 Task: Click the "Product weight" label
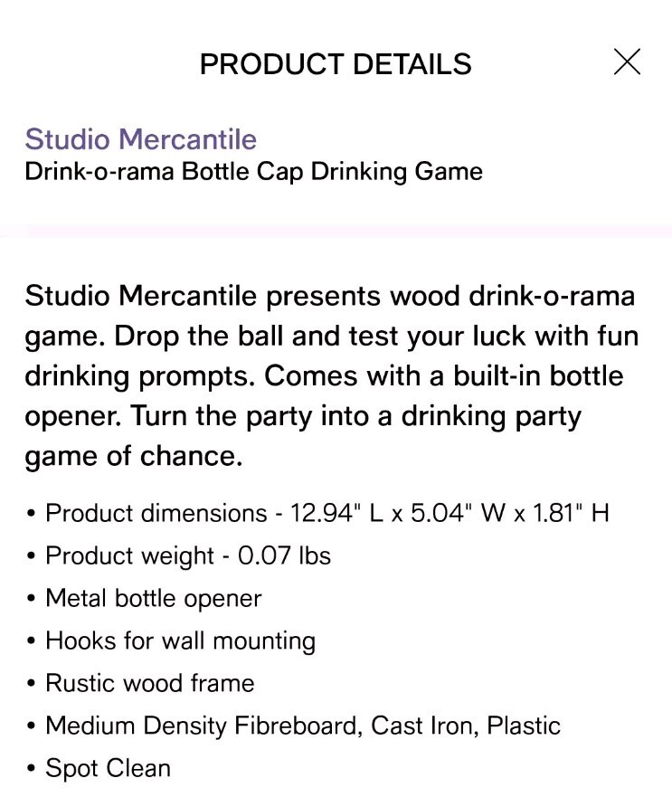point(129,555)
